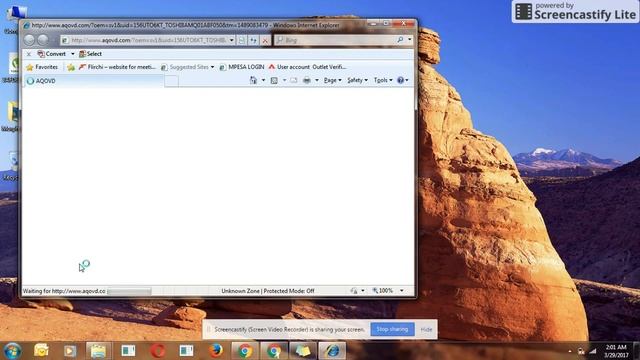
Task: Click the page loading progress bar
Action: tap(129, 291)
